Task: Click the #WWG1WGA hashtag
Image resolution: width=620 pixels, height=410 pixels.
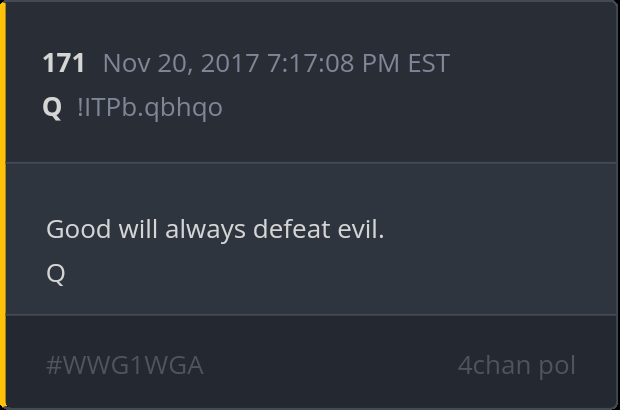Action: pyautogui.click(x=125, y=365)
